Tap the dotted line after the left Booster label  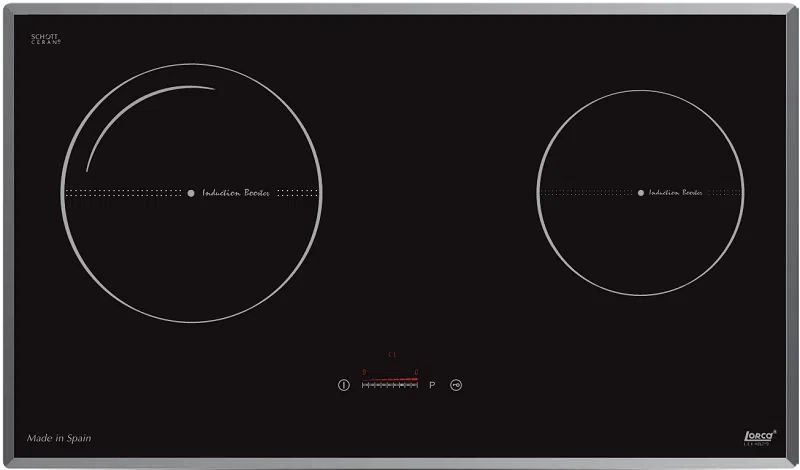click(297, 192)
